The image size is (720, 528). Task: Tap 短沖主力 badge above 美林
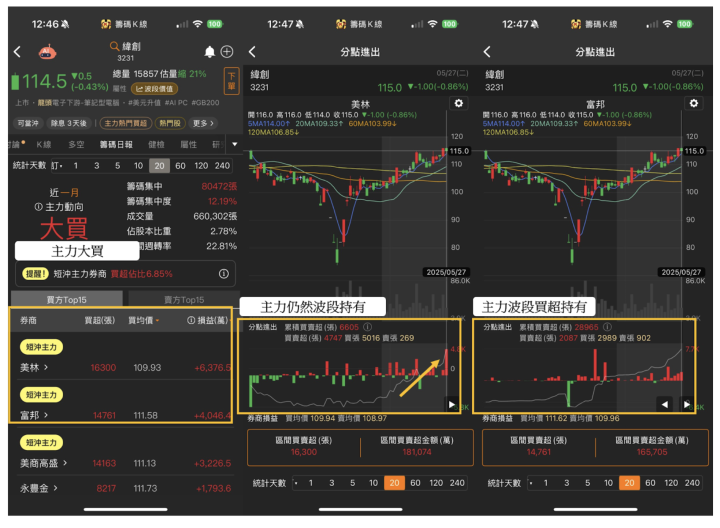pyautogui.click(x=41, y=347)
